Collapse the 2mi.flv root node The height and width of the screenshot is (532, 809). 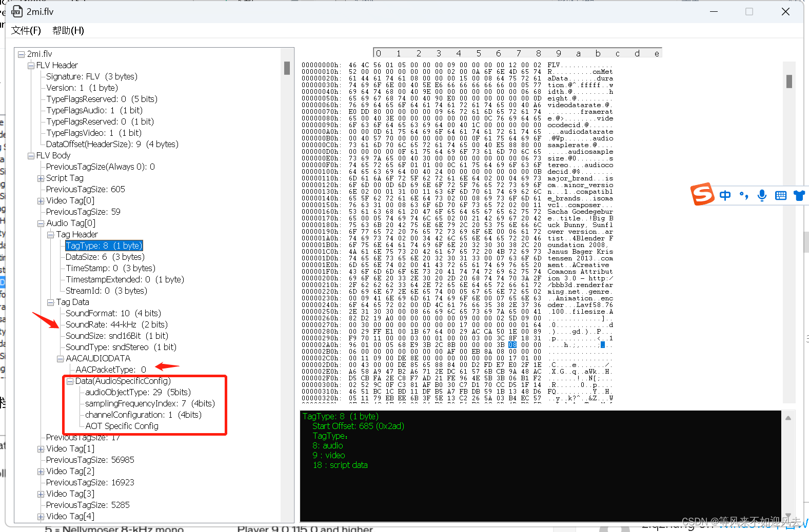point(21,54)
